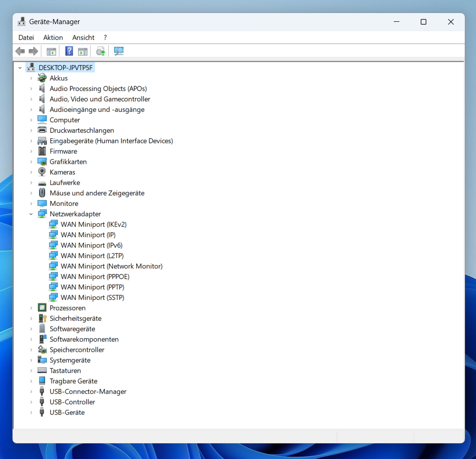The width and height of the screenshot is (476, 459).
Task: Select WAN Miniport (PPPOE)
Action: pyautogui.click(x=95, y=277)
